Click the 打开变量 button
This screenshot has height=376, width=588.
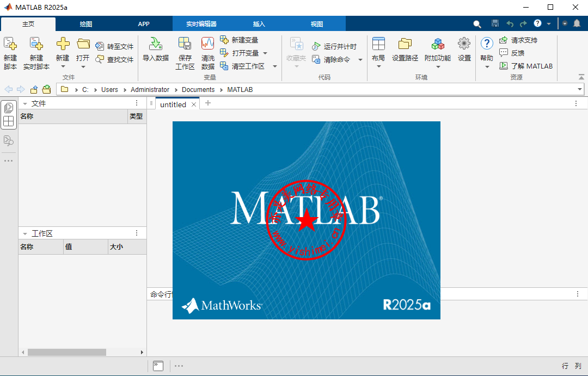pos(240,53)
